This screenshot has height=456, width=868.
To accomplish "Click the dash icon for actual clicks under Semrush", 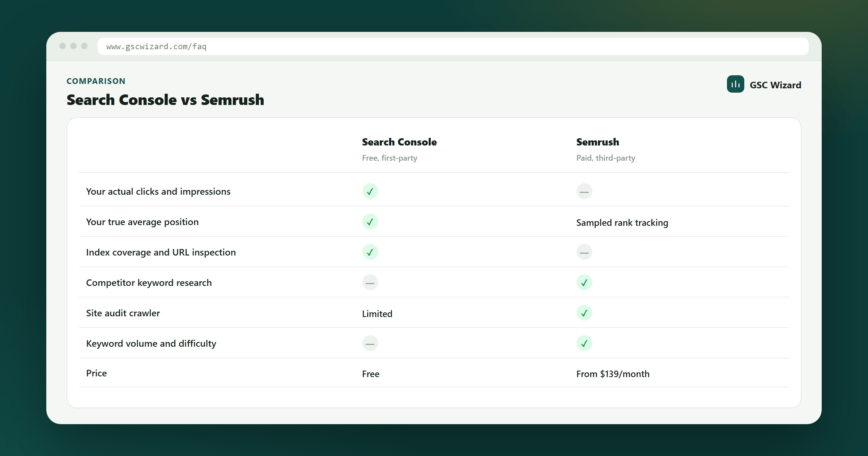I will pos(584,191).
